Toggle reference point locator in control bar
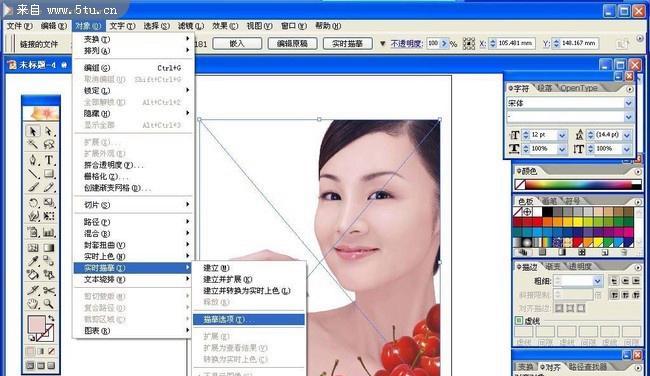This screenshot has width=650, height=376. [468, 44]
